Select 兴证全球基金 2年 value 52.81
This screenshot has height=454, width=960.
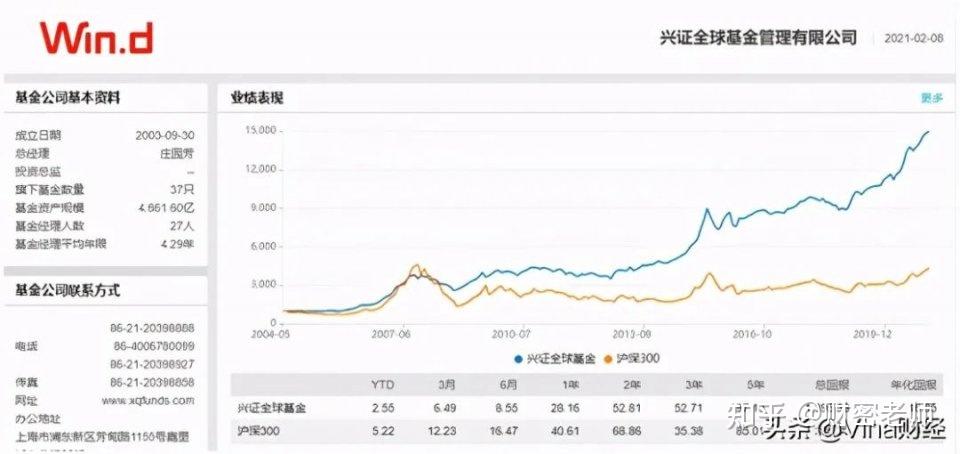pos(627,407)
